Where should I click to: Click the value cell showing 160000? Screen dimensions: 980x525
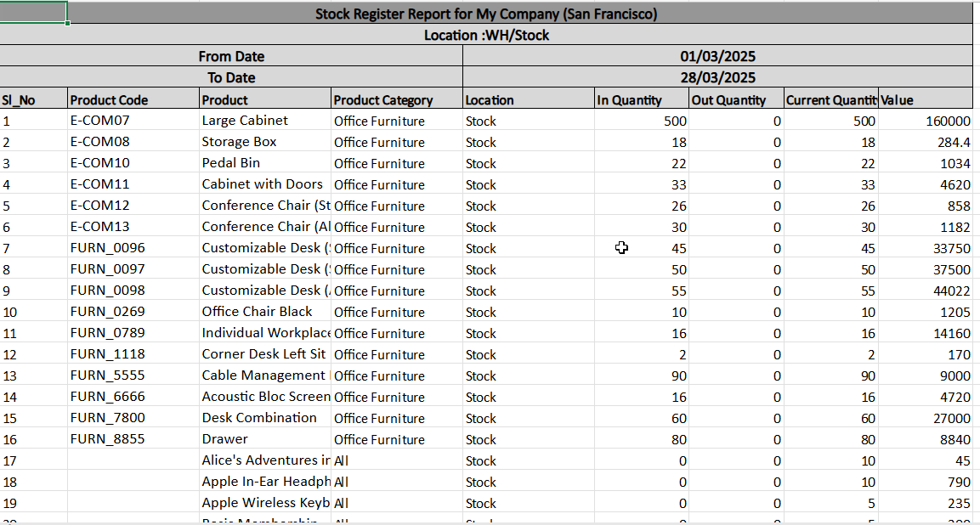pyautogui.click(x=925, y=121)
